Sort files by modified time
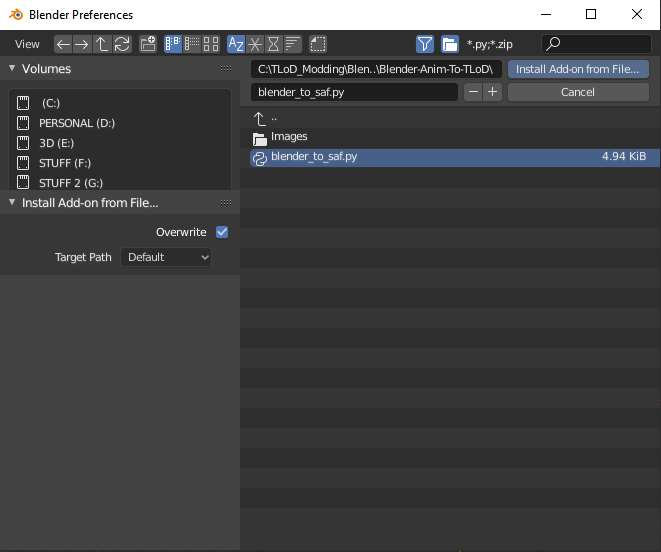The image size is (661, 552). pyautogui.click(x=274, y=44)
